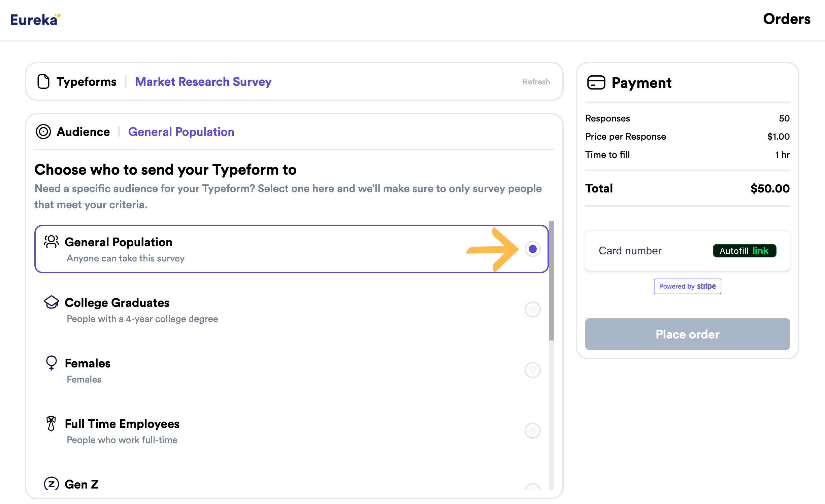Click the College Graduates cap icon

click(51, 302)
